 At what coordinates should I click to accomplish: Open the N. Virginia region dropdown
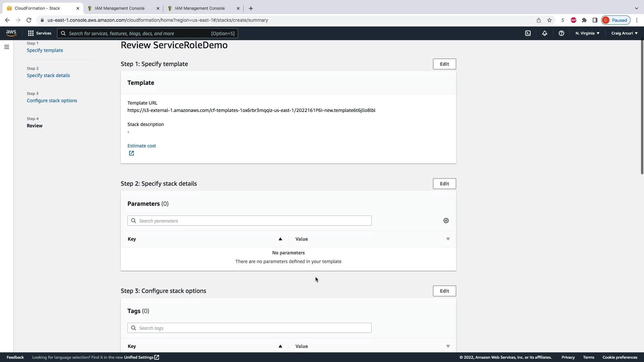coord(587,33)
